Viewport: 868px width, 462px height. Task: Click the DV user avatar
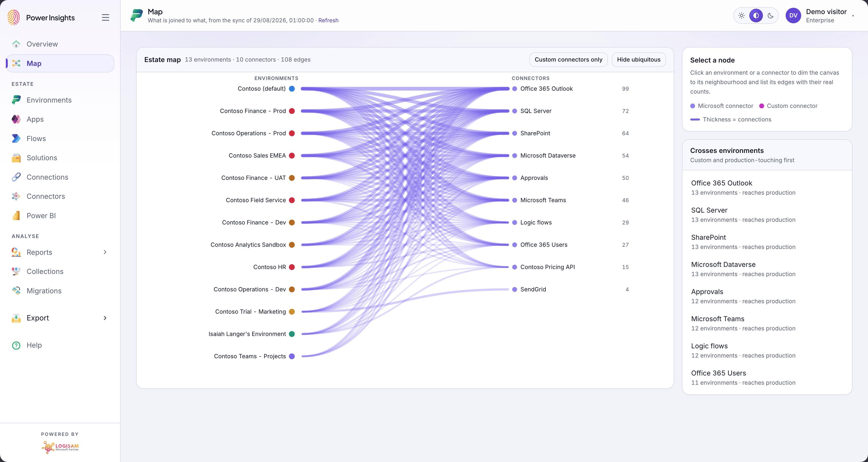tap(793, 16)
